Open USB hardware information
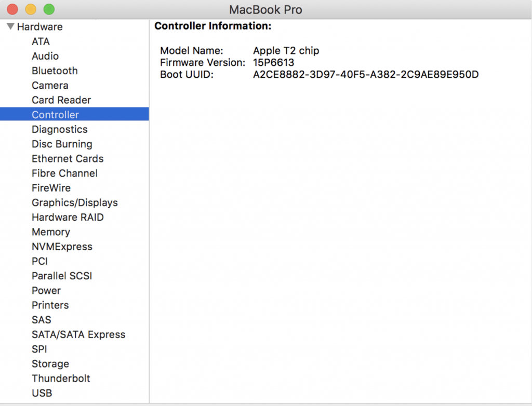Screen dimensions: 532x406 coord(42,393)
